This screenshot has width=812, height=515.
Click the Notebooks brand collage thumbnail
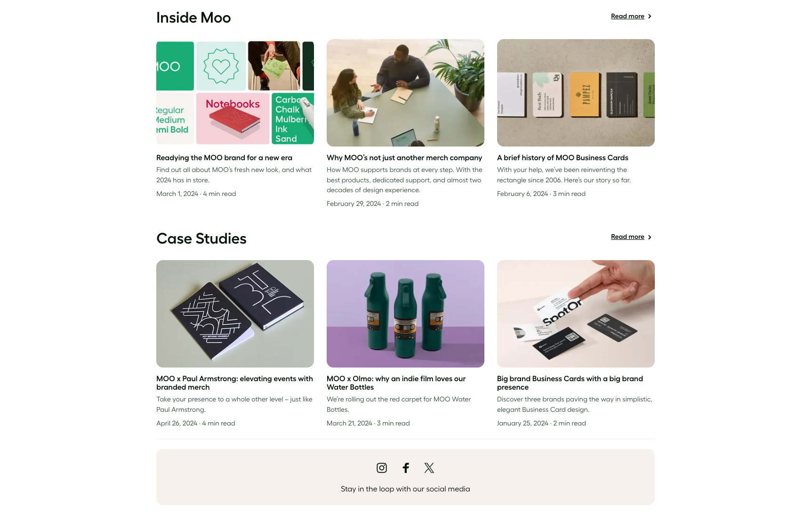tap(235, 93)
